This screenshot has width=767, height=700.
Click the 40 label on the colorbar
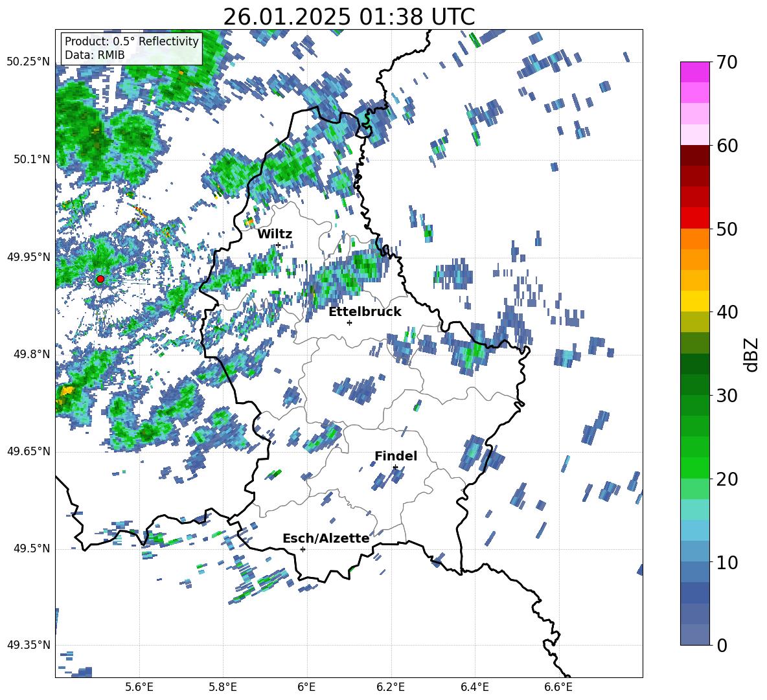(x=727, y=312)
